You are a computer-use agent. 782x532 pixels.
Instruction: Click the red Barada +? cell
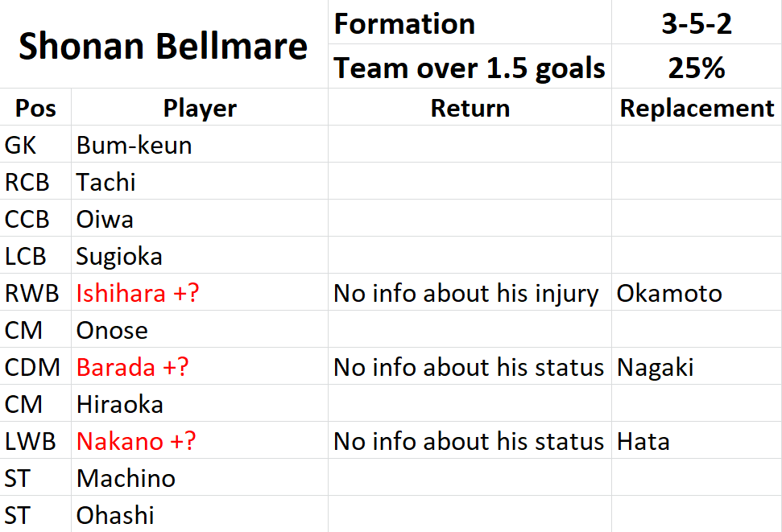(200, 366)
